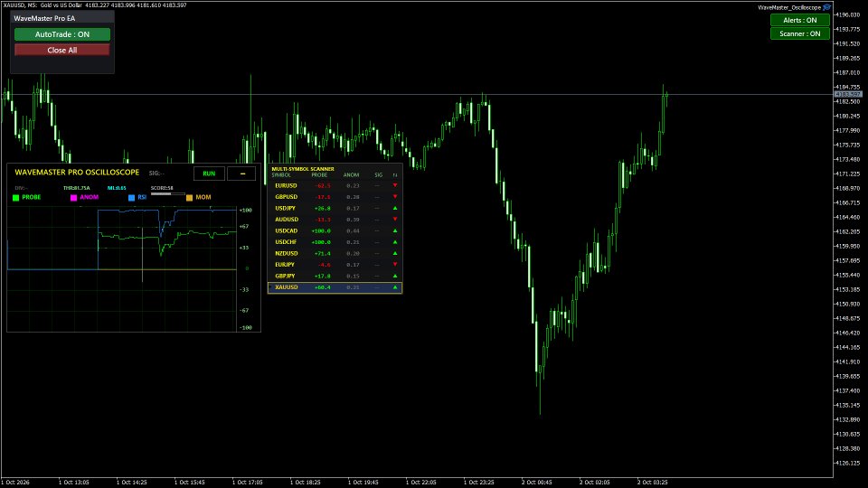
Task: Click the red Close All button
Action: [x=62, y=50]
